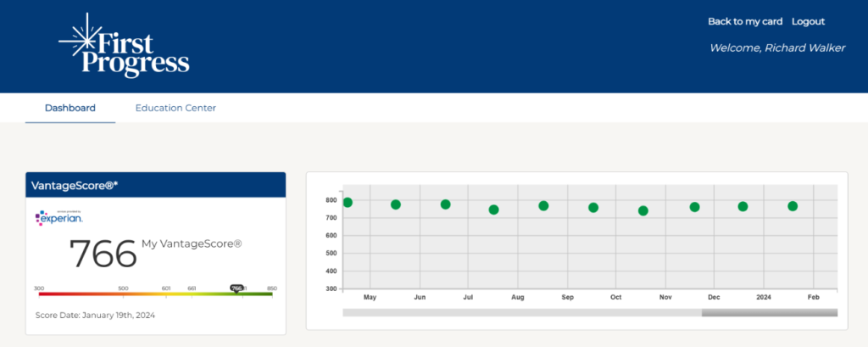Screen dimensions: 868x347
Task: Open the Education Center tab
Action: click(175, 108)
